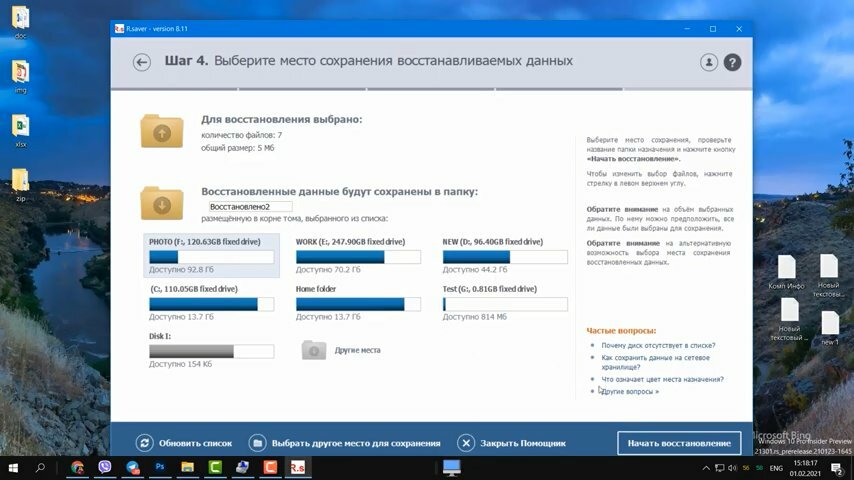The height and width of the screenshot is (480, 854).
Task: Click the Выбрать другое место folder icon
Action: [257, 443]
